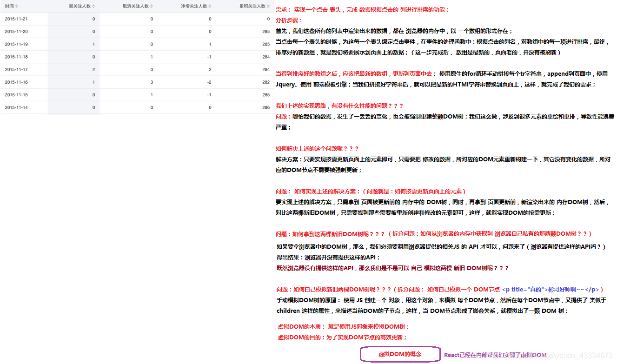Click the 284 cumulative value in 2015-11-18 row
The image size is (617, 364).
[x=266, y=57]
